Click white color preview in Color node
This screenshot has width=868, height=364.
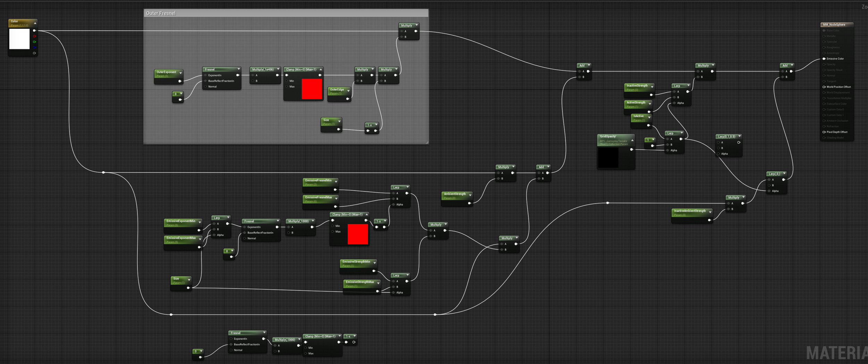(19, 39)
